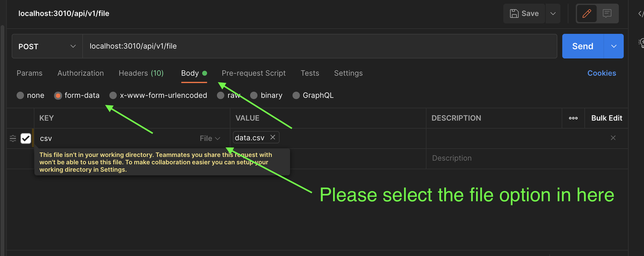Click the DESCRIPTION column header
Image resolution: width=644 pixels, height=256 pixels.
(x=456, y=118)
